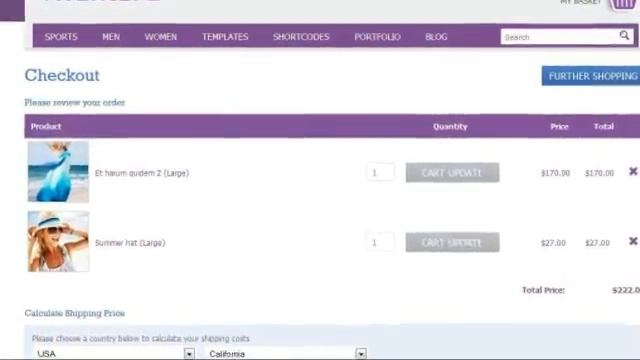This screenshot has width=640, height=360.
Task: Expand the California state dropdown
Action: [285, 353]
